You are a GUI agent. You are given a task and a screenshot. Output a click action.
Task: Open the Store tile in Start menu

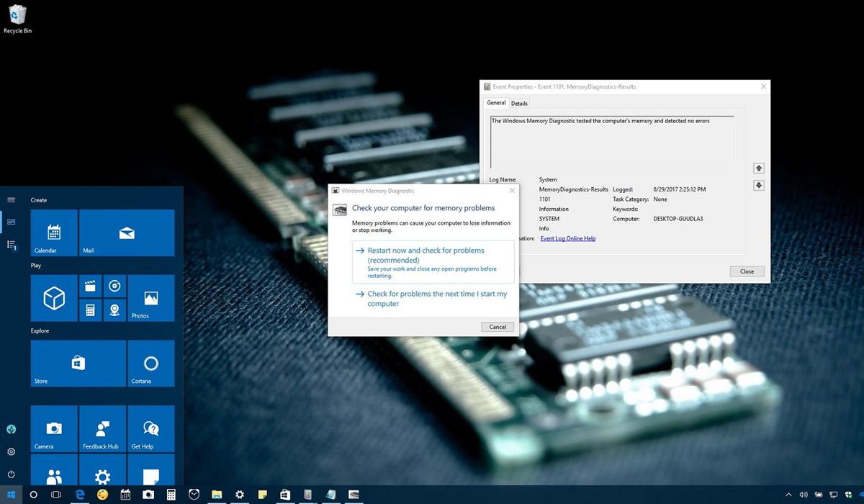(x=78, y=364)
